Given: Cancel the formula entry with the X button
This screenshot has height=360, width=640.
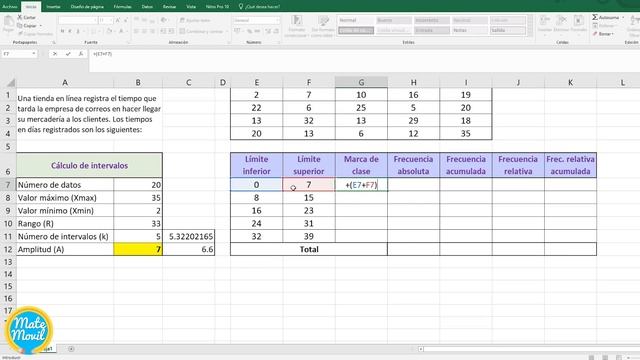Looking at the screenshot, I should click(x=55, y=54).
